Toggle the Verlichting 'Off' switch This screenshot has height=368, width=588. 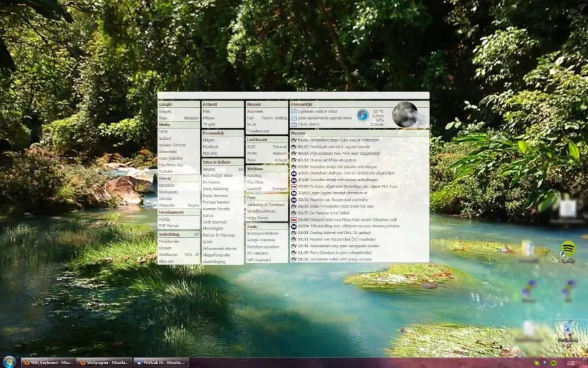point(196,235)
